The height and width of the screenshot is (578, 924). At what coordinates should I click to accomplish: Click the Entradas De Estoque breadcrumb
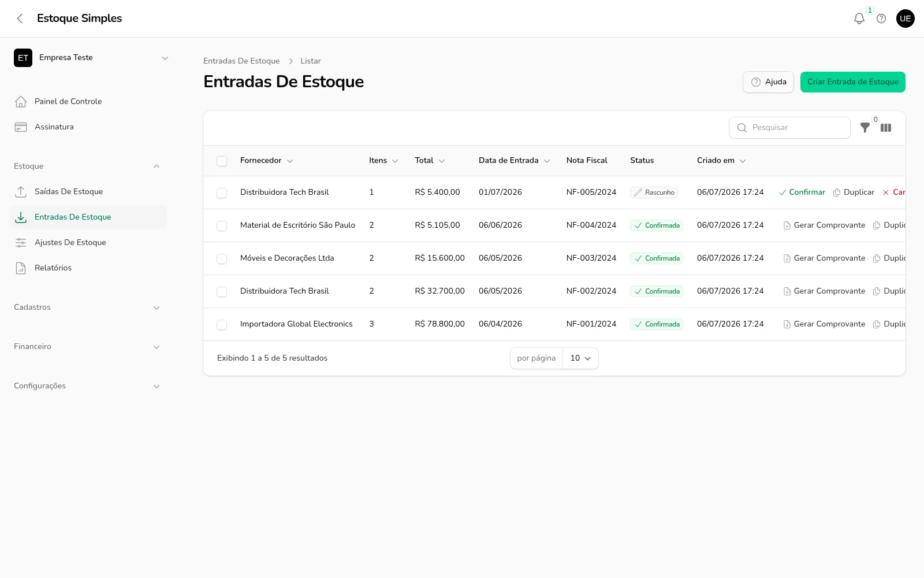[241, 61]
